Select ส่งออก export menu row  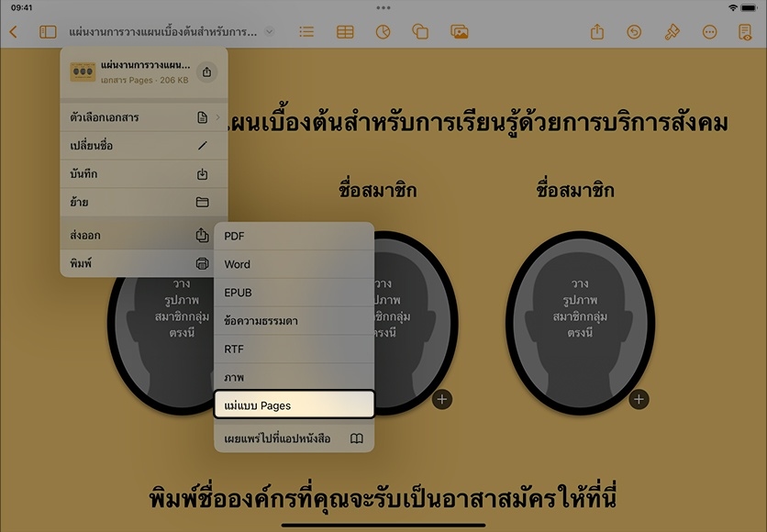click(x=144, y=236)
